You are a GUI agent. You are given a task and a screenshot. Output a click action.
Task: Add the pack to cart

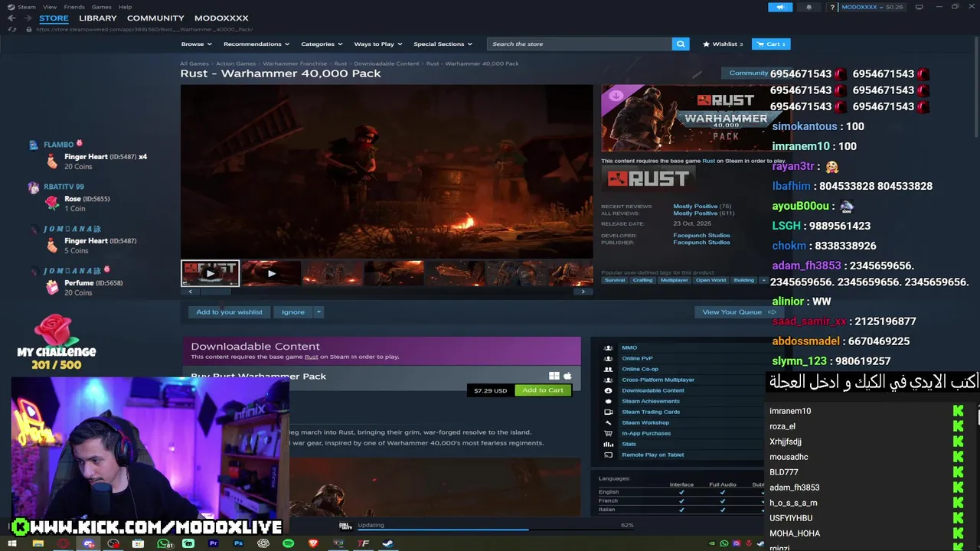(543, 390)
